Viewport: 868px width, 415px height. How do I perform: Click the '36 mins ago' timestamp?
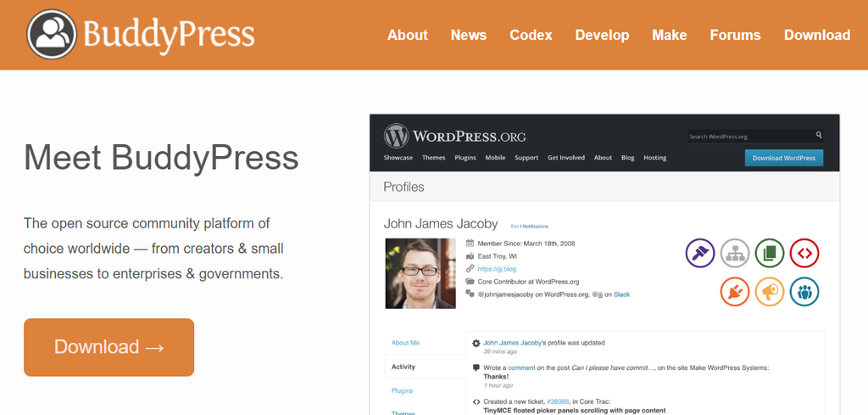pos(500,352)
